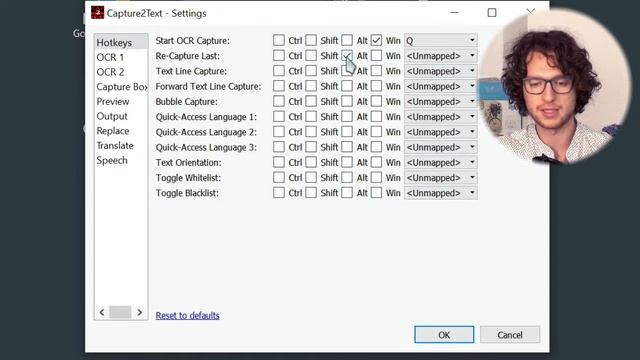The width and height of the screenshot is (640, 360).
Task: Enable Alt for Toggle Blacklist
Action: [347, 193]
